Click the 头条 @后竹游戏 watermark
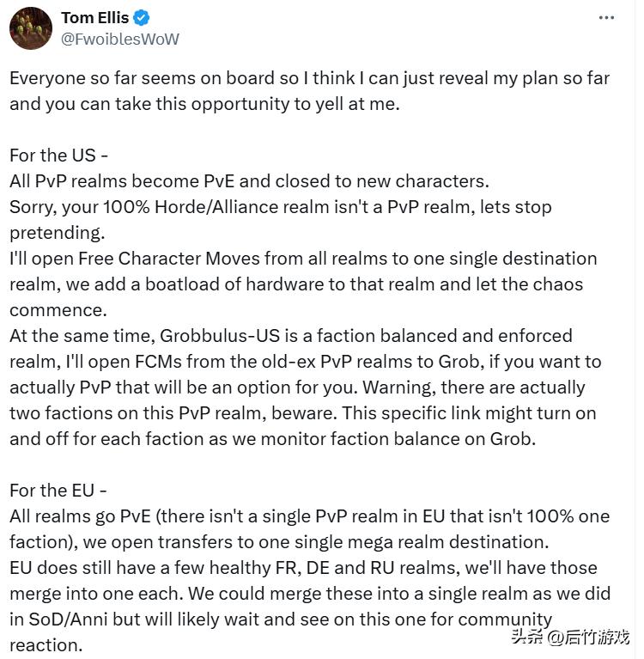The height and width of the screenshot is (659, 644). (570, 637)
